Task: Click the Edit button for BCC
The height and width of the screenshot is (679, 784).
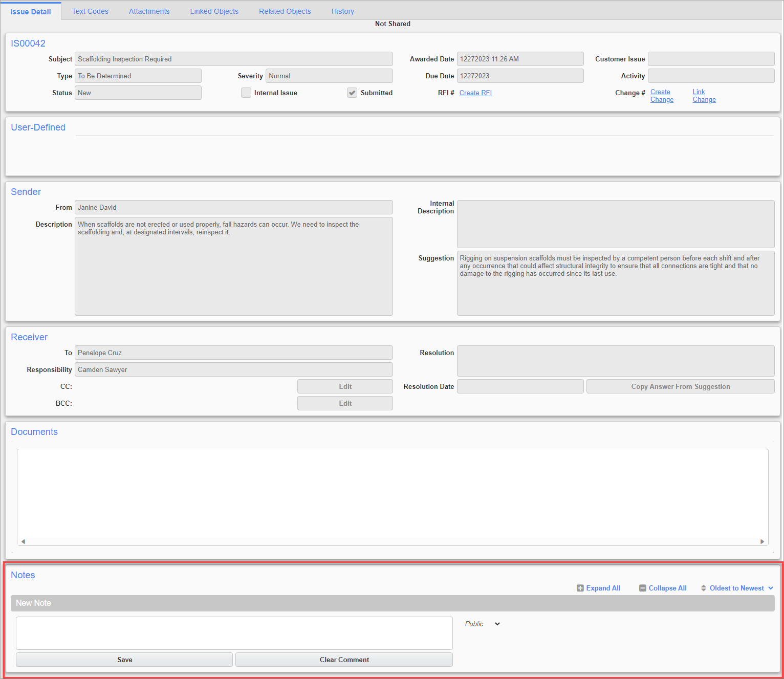Action: [345, 403]
